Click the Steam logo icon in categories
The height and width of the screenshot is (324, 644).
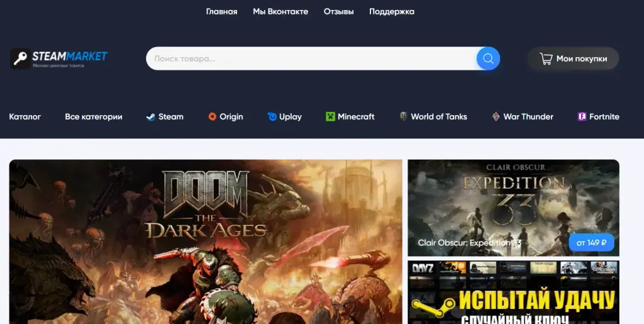[x=151, y=116]
